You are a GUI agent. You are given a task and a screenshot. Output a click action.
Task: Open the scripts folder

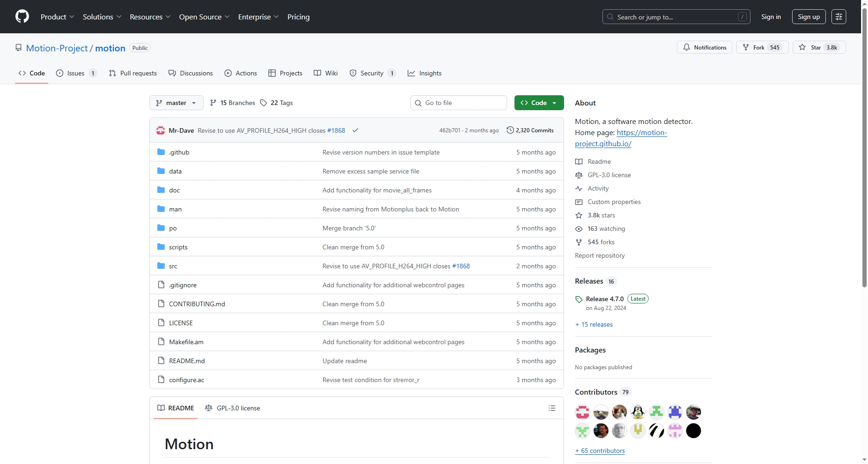(178, 247)
